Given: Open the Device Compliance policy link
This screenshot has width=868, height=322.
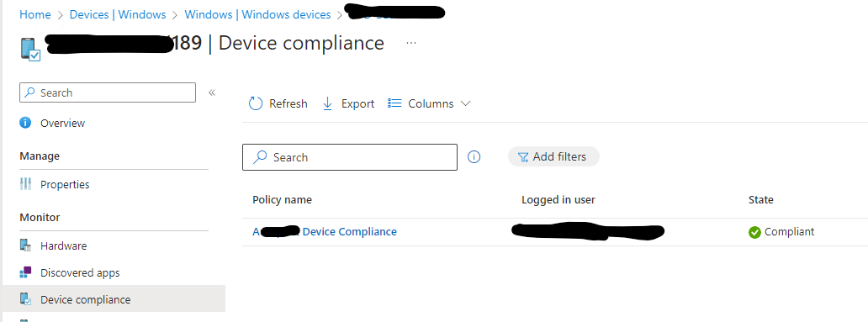Looking at the screenshot, I should tap(325, 232).
